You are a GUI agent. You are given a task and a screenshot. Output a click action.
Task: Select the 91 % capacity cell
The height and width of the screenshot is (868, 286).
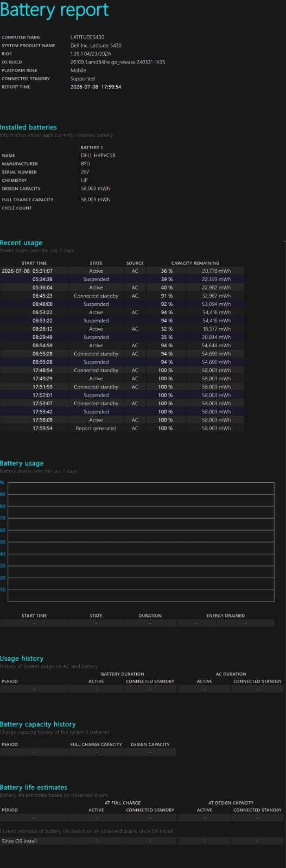(167, 296)
